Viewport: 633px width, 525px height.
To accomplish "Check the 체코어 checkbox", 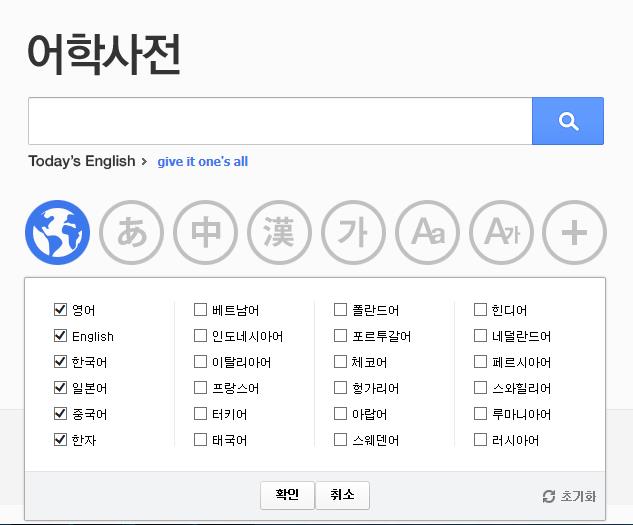I will click(340, 361).
